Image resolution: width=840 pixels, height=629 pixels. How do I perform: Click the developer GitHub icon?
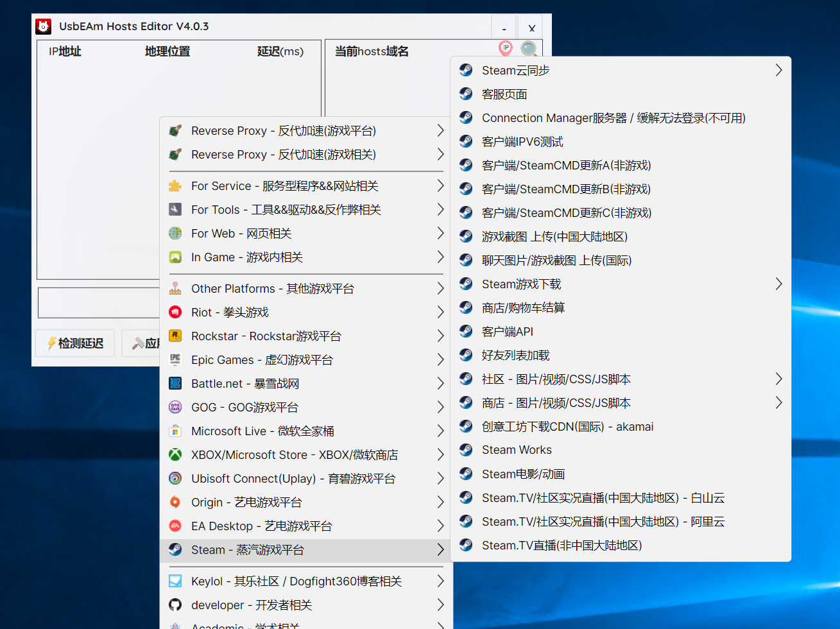(x=175, y=605)
